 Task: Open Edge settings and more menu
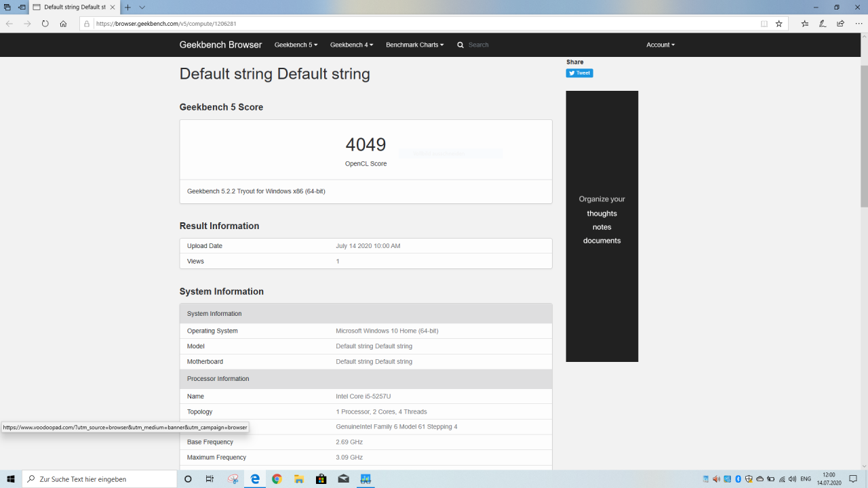[859, 23]
